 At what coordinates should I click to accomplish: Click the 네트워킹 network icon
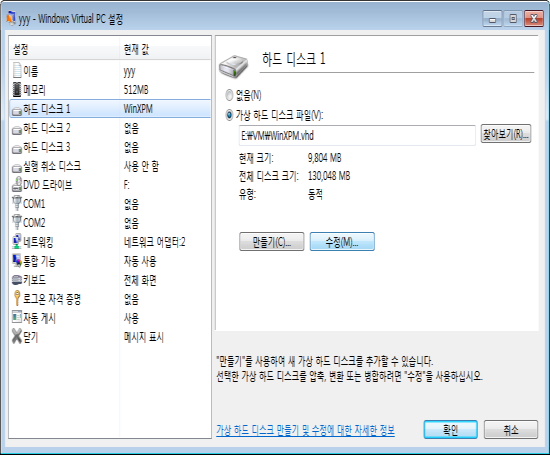[17, 241]
